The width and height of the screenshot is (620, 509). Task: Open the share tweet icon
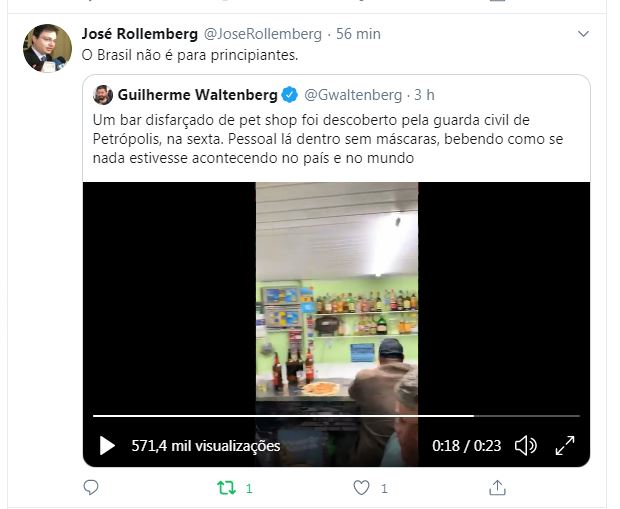(497, 488)
